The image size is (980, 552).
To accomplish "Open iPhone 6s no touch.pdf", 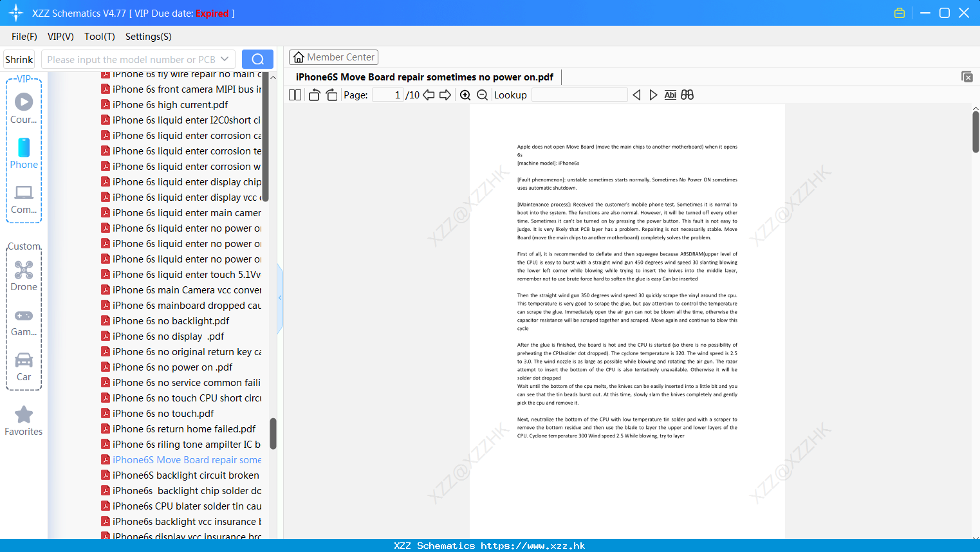I will pos(163,414).
